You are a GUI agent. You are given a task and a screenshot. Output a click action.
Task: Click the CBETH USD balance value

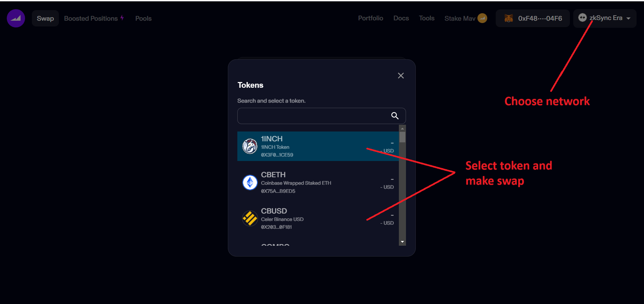point(387,187)
